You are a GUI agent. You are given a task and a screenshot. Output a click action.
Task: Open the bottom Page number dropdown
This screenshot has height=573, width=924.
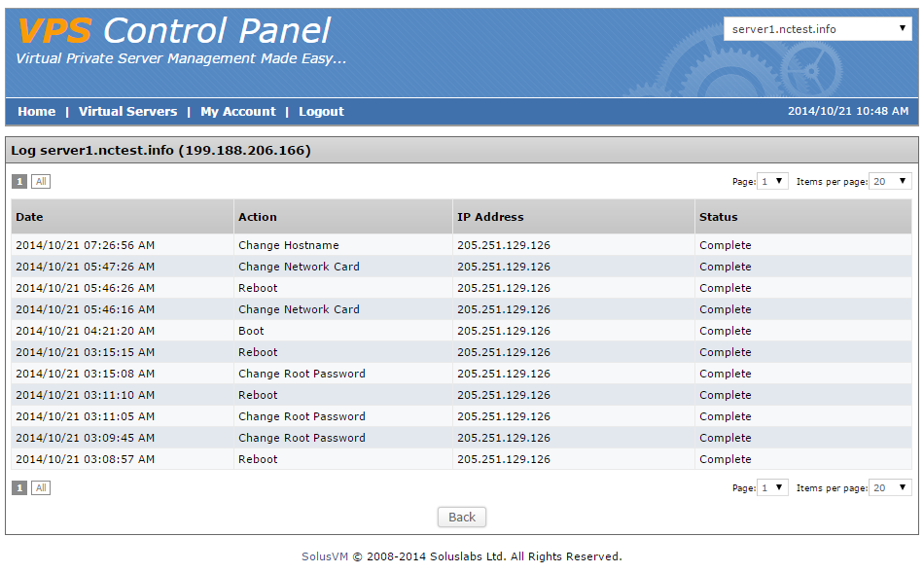(x=772, y=488)
